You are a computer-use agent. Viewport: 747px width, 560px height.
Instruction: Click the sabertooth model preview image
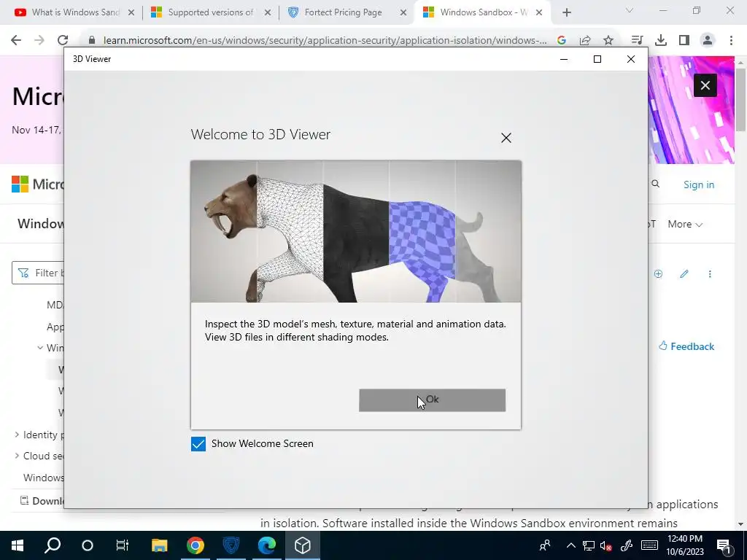click(x=356, y=231)
